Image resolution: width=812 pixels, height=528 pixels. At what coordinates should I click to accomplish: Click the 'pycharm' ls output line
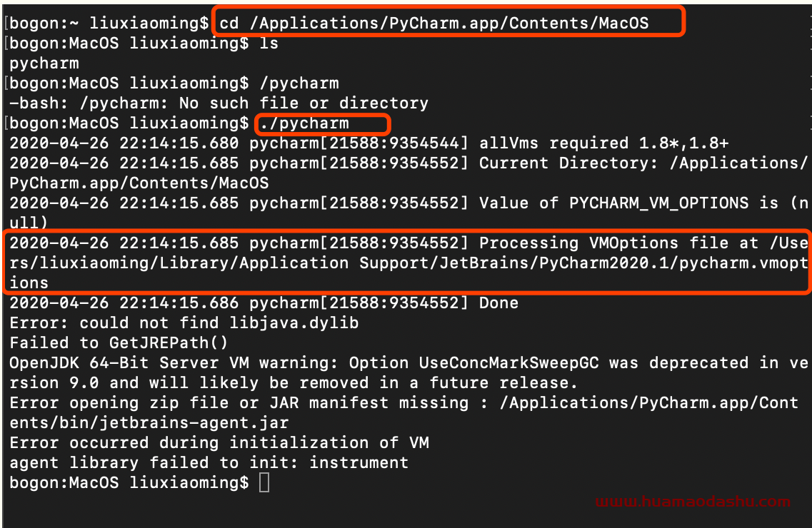[44, 64]
